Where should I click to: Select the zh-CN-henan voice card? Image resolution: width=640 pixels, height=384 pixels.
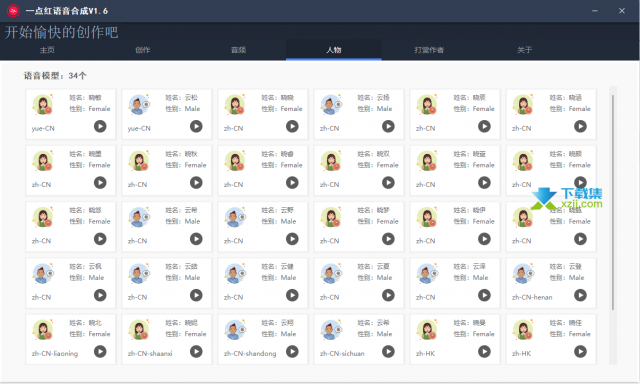[551, 283]
